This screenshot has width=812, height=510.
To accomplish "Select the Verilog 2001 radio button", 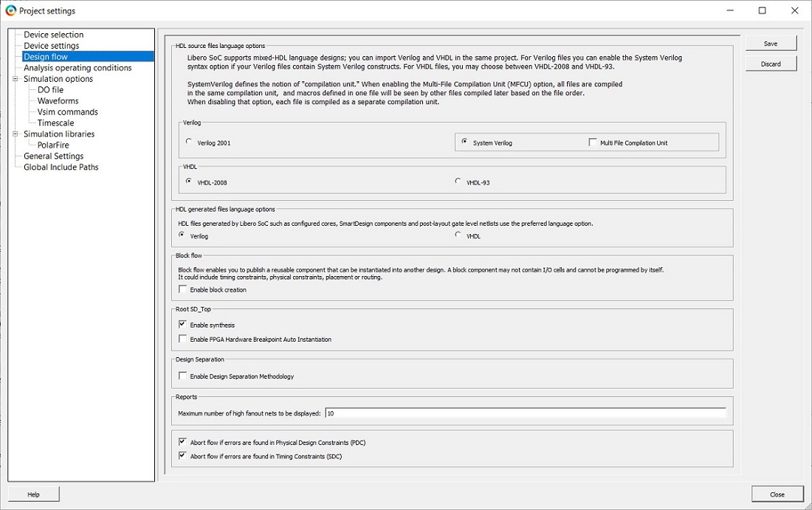I will 189,142.
